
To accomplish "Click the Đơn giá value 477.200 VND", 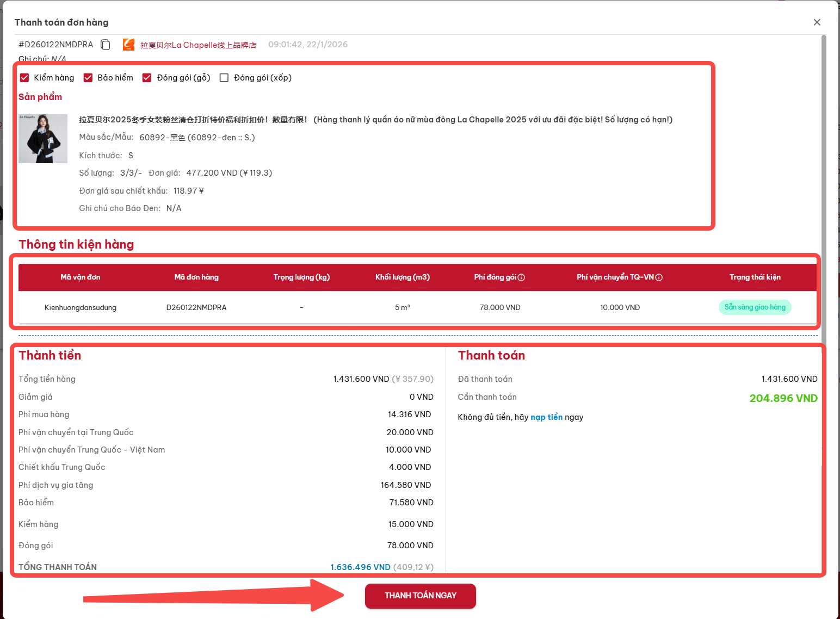I will click(229, 173).
